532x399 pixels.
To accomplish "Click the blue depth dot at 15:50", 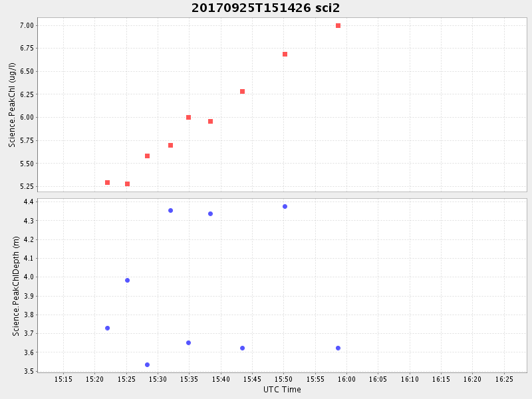I will click(x=285, y=207).
